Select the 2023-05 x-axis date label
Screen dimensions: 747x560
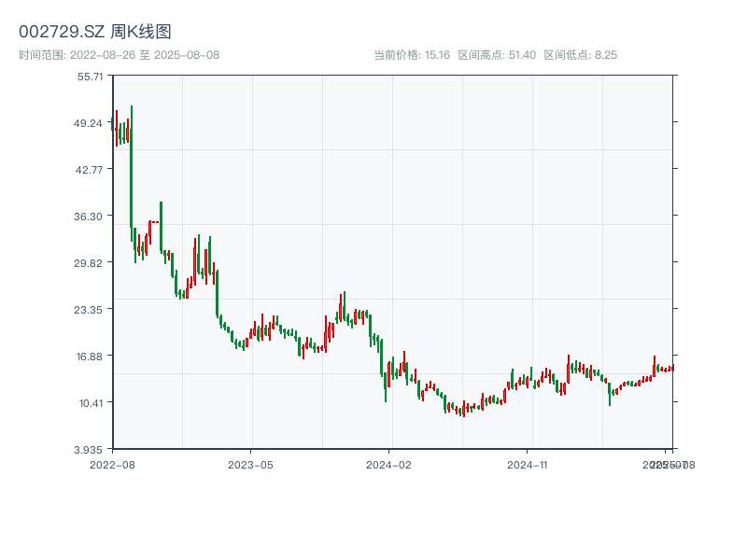click(x=250, y=464)
